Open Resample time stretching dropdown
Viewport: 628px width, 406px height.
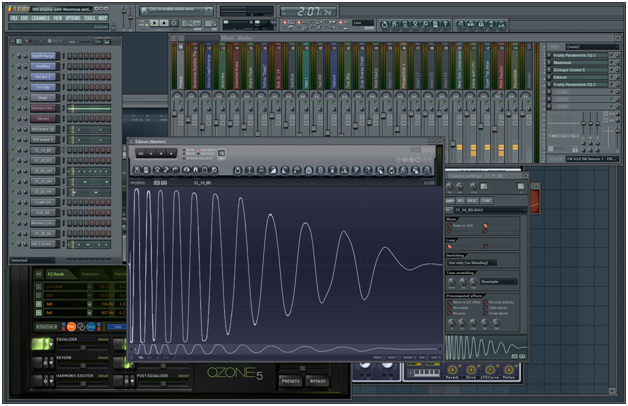499,281
